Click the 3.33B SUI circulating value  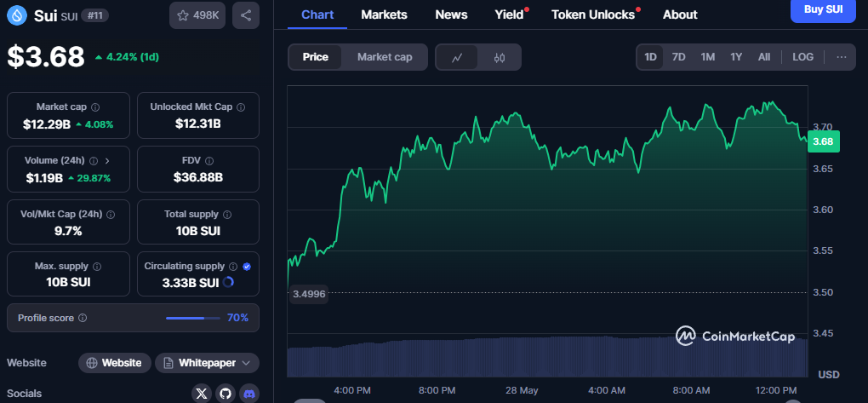pos(191,283)
